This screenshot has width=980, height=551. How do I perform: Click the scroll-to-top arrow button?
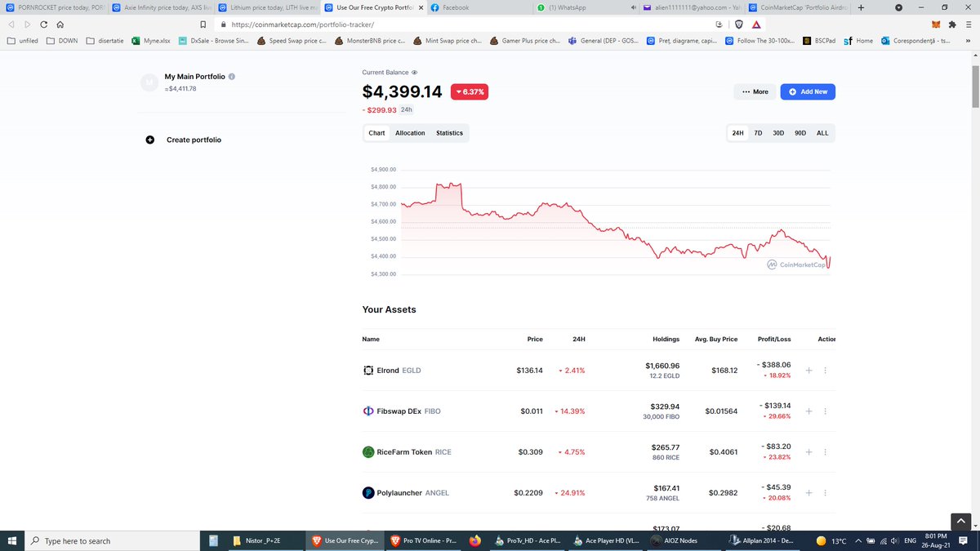pyautogui.click(x=960, y=522)
